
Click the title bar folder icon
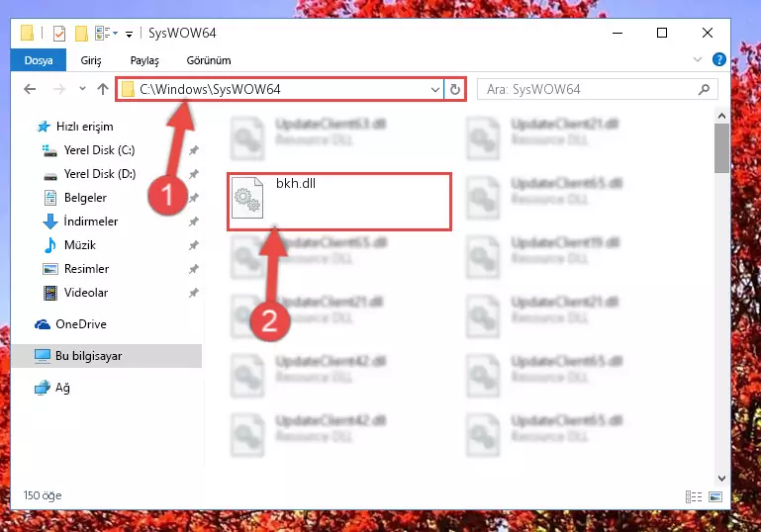click(27, 33)
